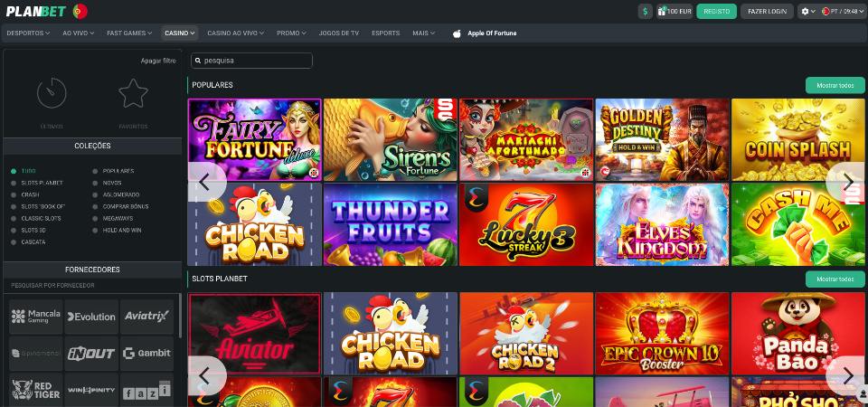
Task: Select the Aviatrix provider logo
Action: (x=146, y=317)
